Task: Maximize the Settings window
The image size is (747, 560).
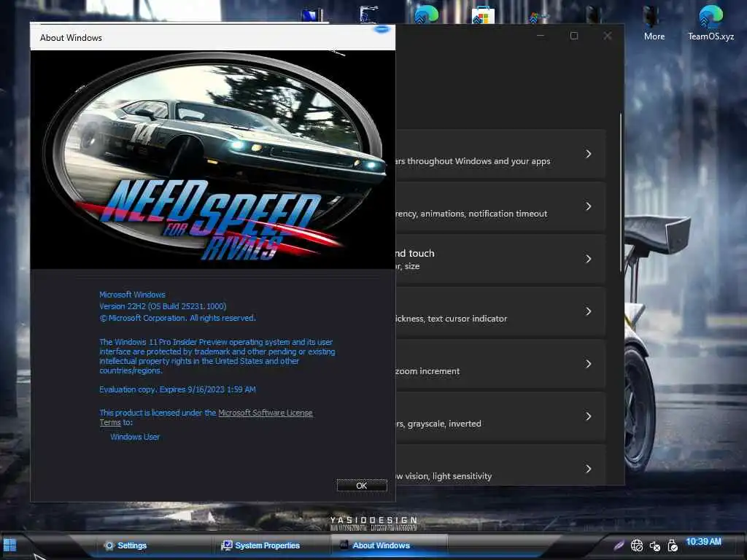Action: (x=574, y=36)
